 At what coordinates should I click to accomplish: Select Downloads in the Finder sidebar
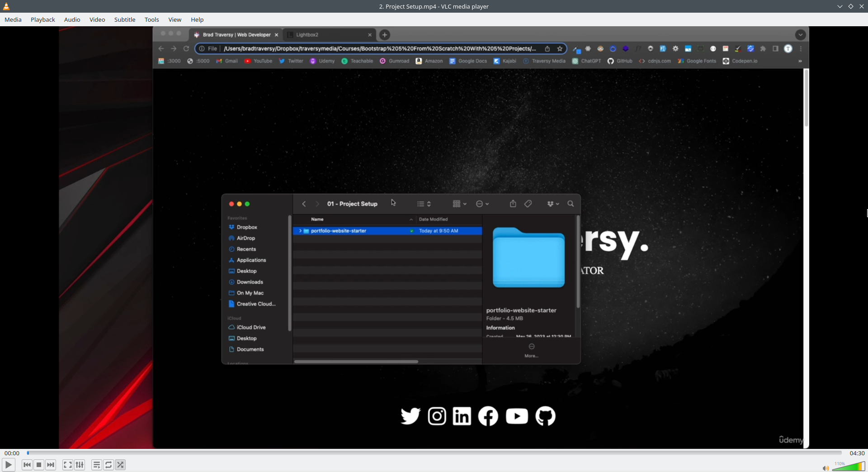[x=250, y=282]
